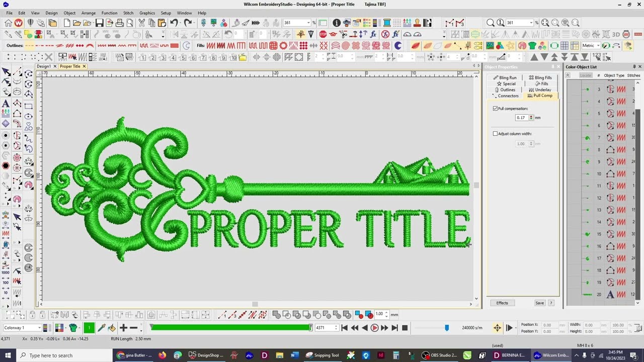This screenshot has height=362, width=644.
Task: Stop the stitch player
Action: click(x=405, y=328)
